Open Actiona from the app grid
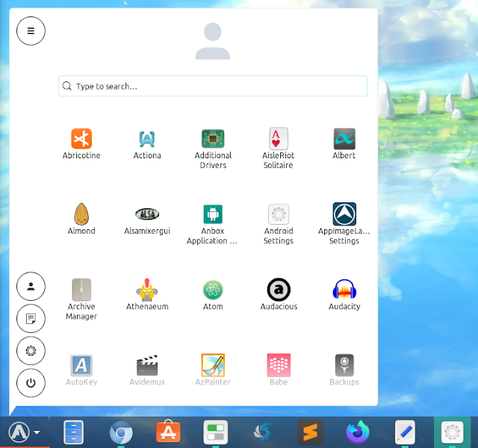478x448 pixels. (147, 144)
